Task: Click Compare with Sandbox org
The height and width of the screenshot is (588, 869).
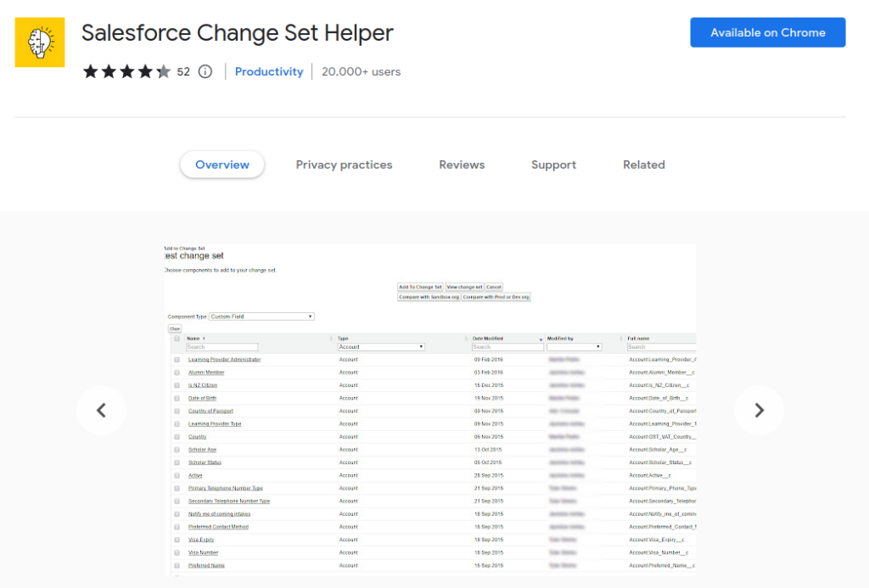Action: click(x=429, y=298)
